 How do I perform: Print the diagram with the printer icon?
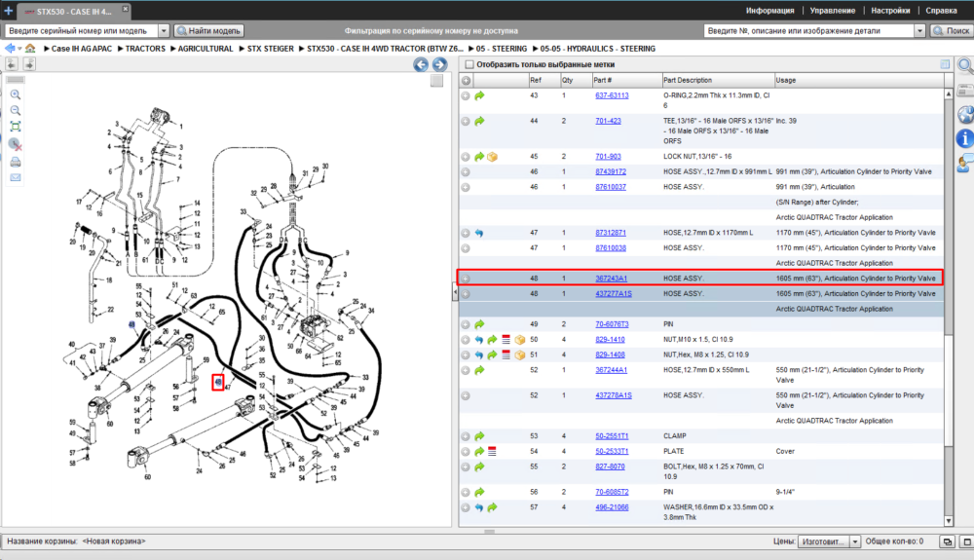tap(16, 162)
